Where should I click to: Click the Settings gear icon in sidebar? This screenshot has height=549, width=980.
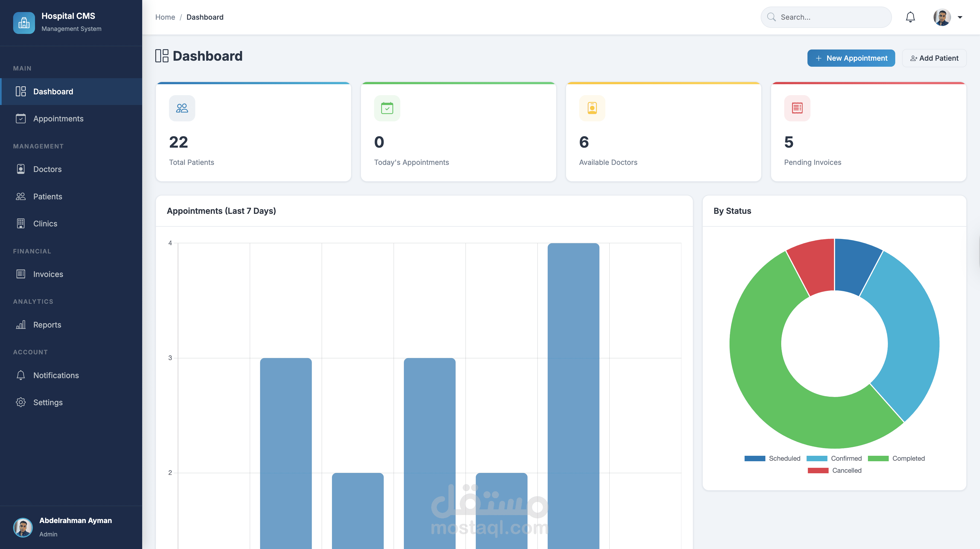[x=21, y=402]
